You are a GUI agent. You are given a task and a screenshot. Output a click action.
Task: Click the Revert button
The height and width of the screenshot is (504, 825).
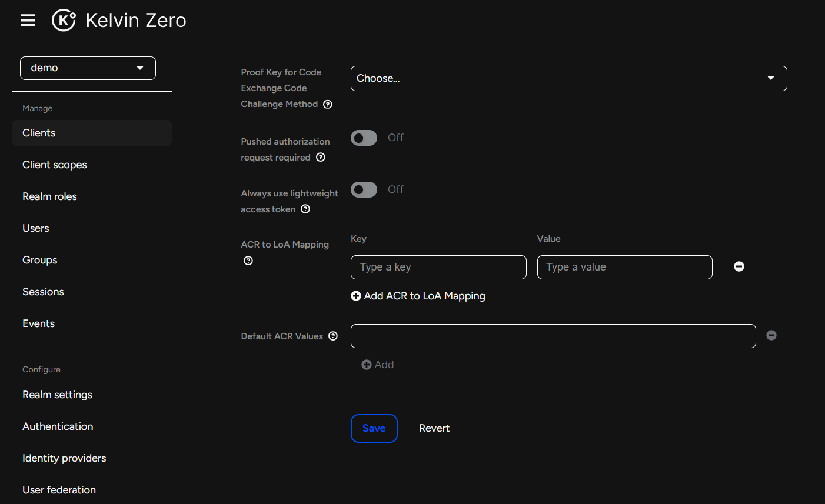[x=434, y=428]
